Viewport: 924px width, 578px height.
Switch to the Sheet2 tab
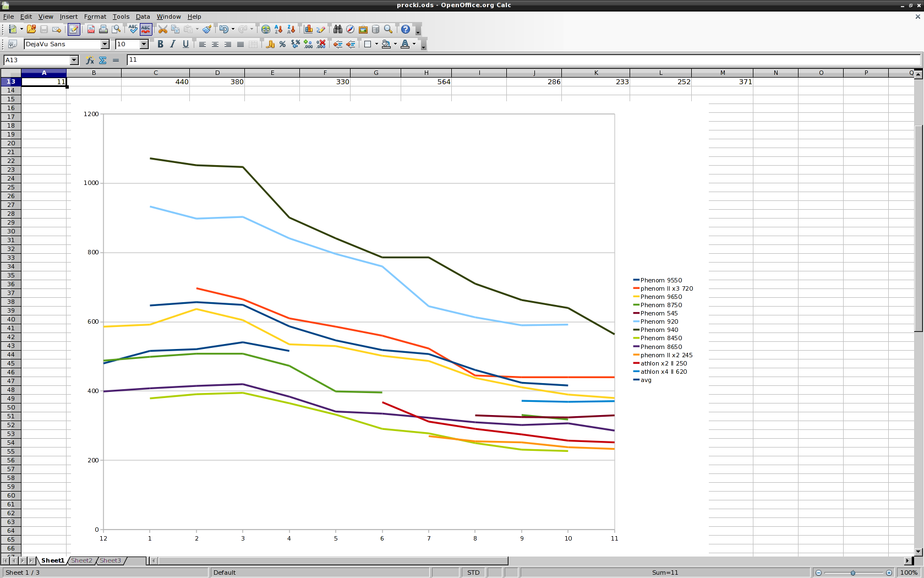click(81, 560)
